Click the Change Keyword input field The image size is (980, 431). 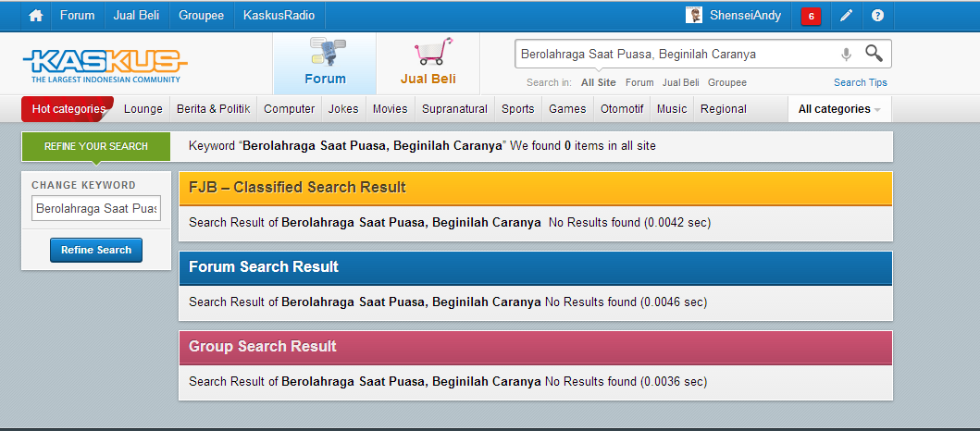pos(96,209)
